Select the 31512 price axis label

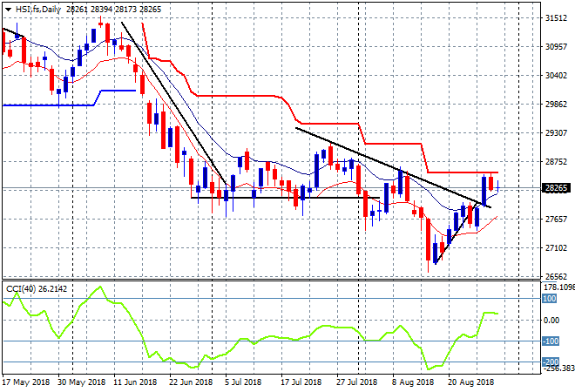pyautogui.click(x=556, y=18)
